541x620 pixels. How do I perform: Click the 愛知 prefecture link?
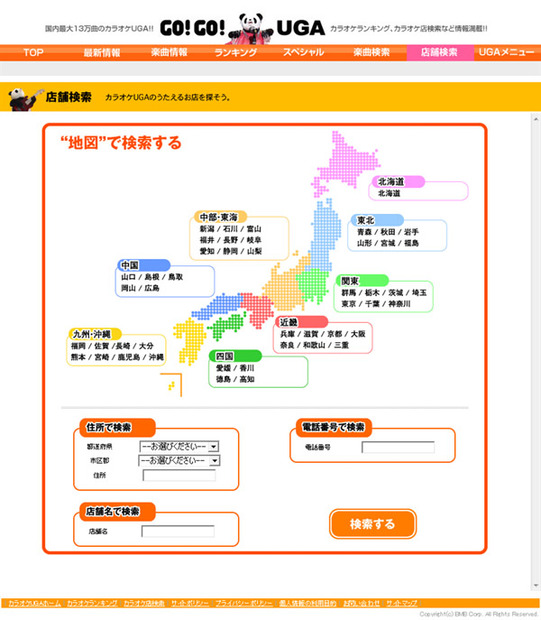tap(207, 251)
